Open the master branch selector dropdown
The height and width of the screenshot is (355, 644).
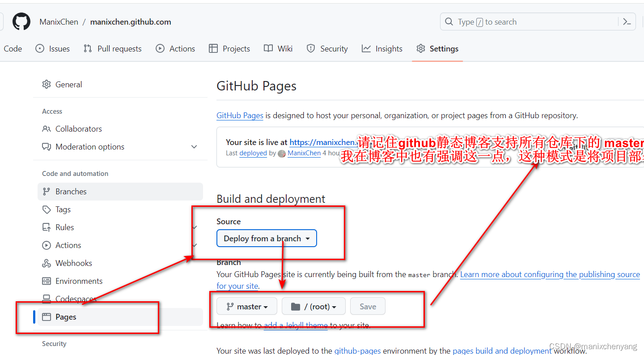point(247,307)
